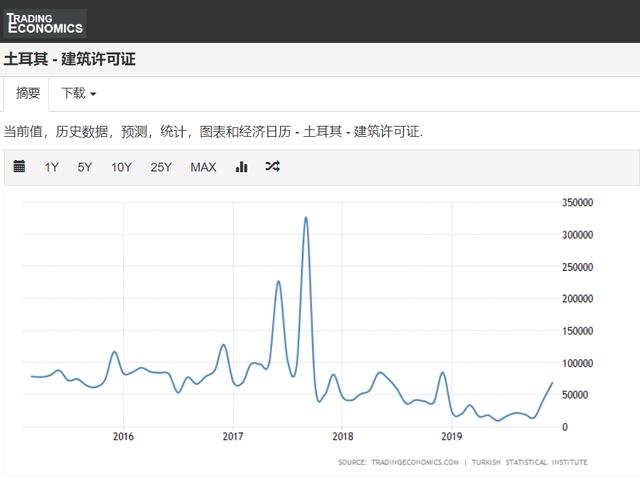Set the chart range to 5Y
Image resolution: width=640 pixels, height=490 pixels.
pos(85,167)
